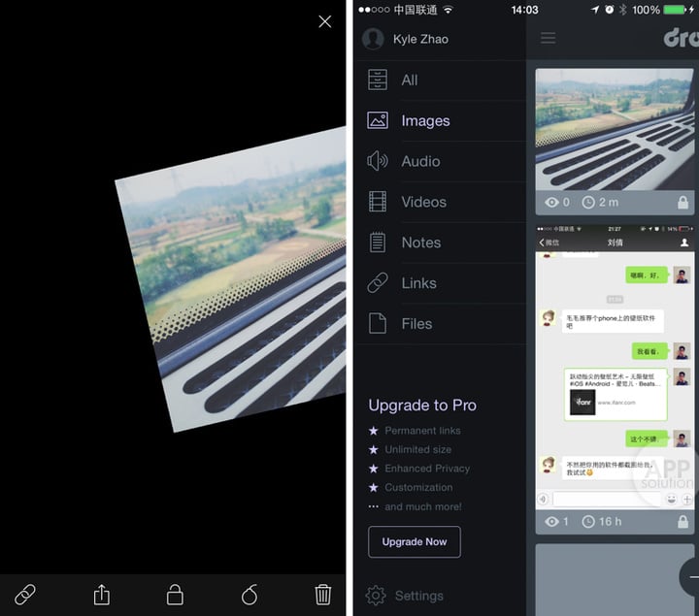Viewport: 699px width, 616px height.
Task: Open the Videos category
Action: [423, 203]
